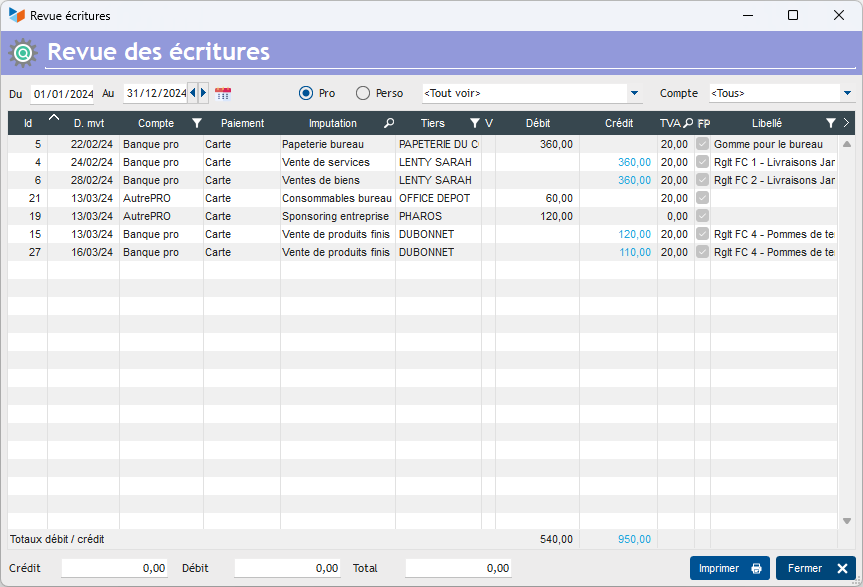Image resolution: width=863 pixels, height=587 pixels.
Task: Toggle FP checkbox for Vente de services row
Action: tap(702, 162)
